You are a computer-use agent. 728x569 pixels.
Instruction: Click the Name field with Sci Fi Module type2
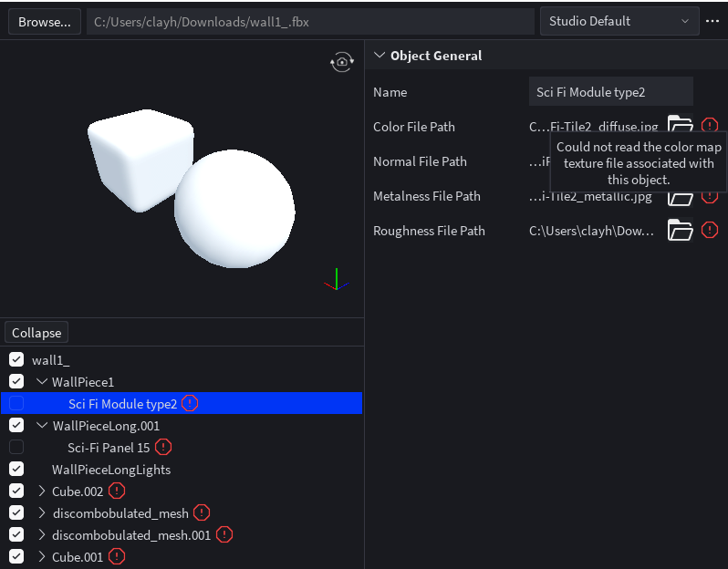[x=611, y=92]
